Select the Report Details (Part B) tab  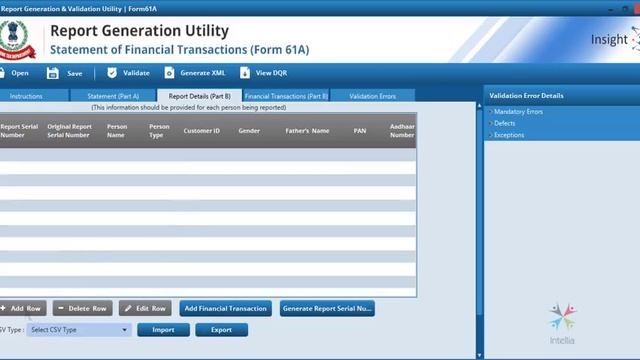point(200,96)
